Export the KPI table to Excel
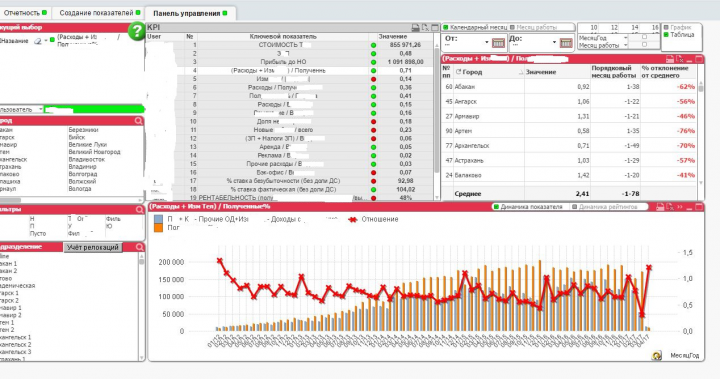The height and width of the screenshot is (379, 720). click(x=425, y=28)
